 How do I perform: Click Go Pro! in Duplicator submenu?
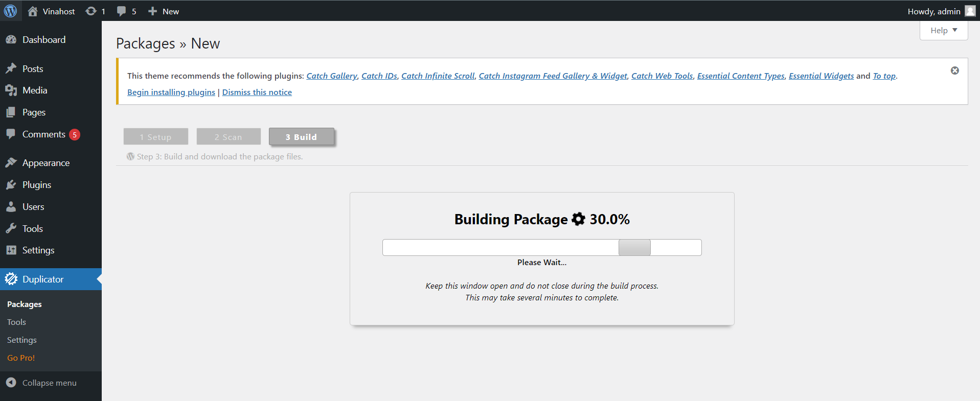pyautogui.click(x=21, y=358)
